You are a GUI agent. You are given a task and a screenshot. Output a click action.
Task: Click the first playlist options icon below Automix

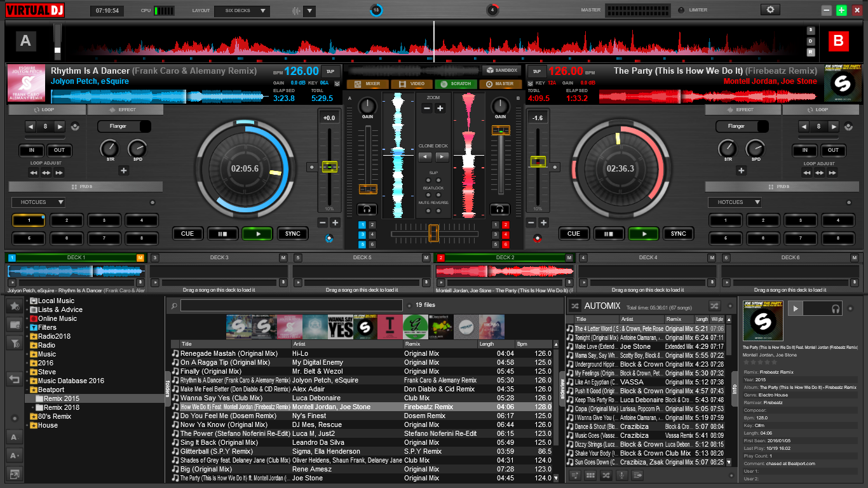(x=575, y=475)
